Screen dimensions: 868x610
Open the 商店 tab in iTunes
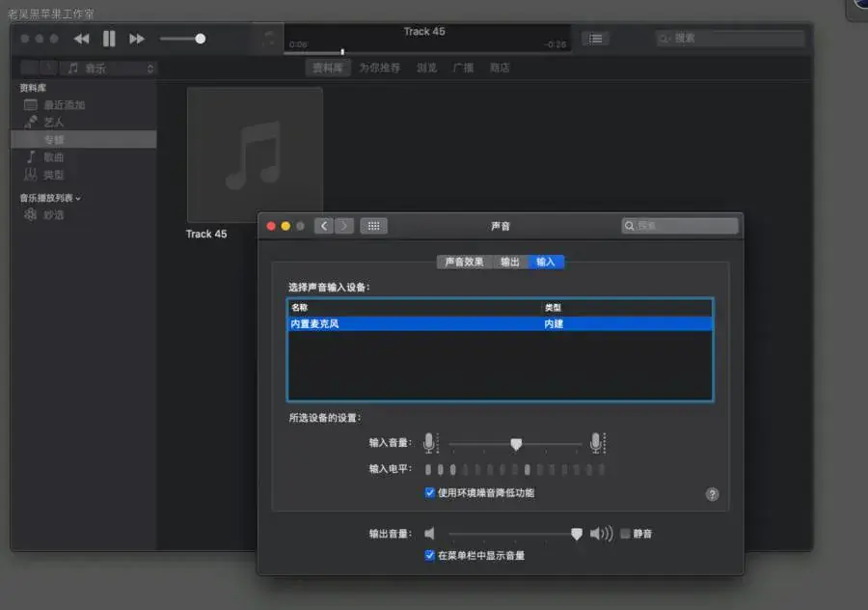click(x=500, y=69)
